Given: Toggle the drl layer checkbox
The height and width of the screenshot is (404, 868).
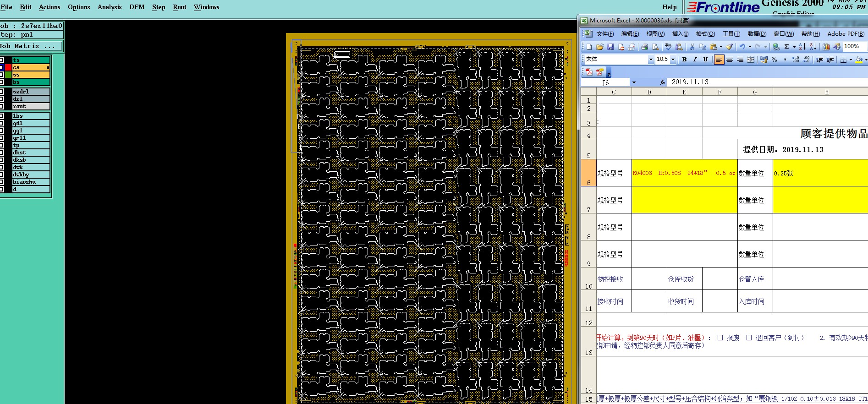Looking at the screenshot, I should (x=2, y=99).
